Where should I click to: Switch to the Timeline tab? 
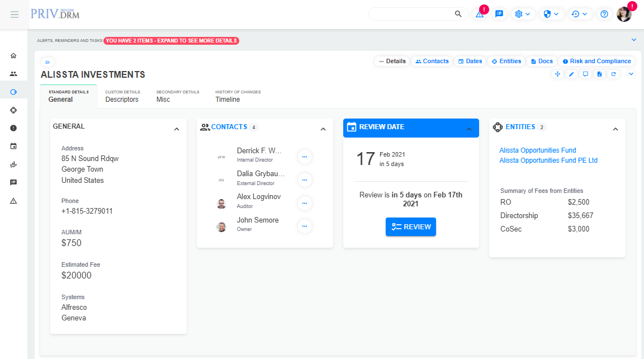[x=228, y=96]
